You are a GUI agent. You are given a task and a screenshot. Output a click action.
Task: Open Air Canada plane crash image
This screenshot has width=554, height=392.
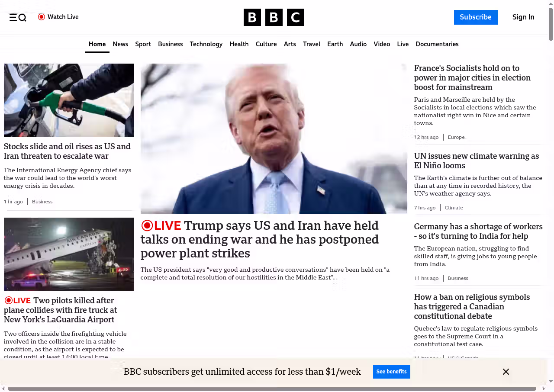coord(69,254)
